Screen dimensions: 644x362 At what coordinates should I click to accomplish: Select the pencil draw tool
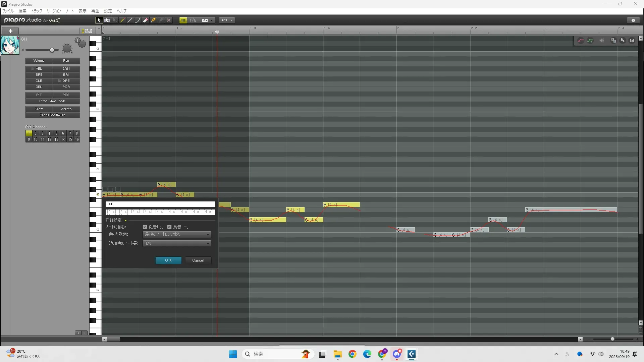click(x=122, y=20)
